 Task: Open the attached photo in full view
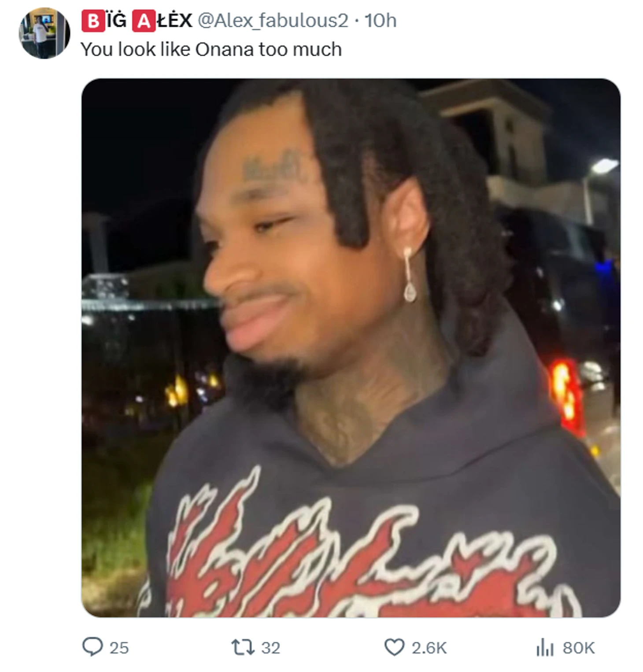point(351,348)
